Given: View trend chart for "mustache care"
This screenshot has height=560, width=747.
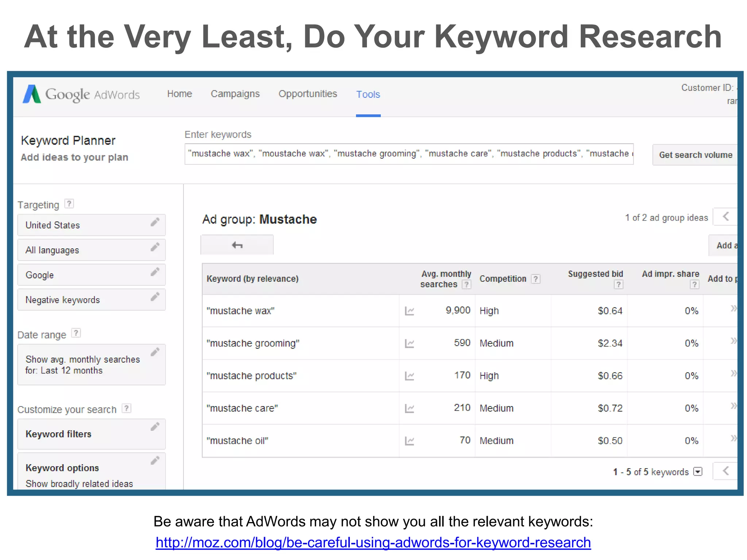Looking at the screenshot, I should coord(410,408).
